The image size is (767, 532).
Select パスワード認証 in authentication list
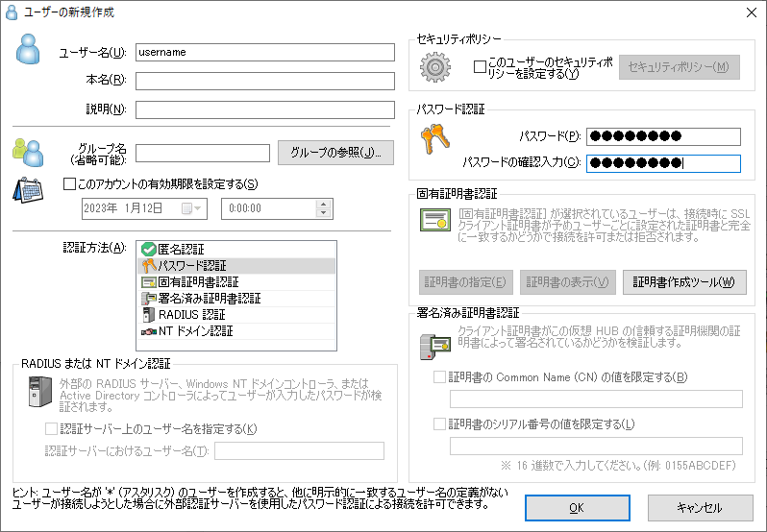[x=236, y=266]
